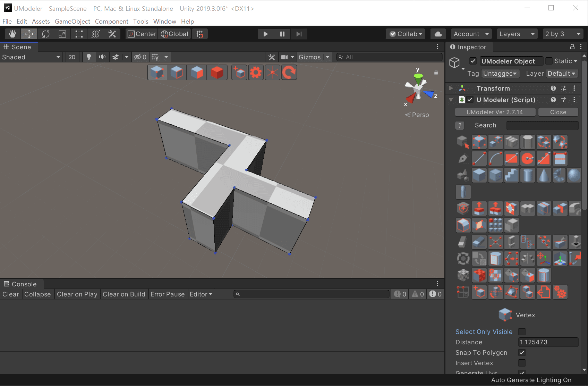Enable Insert Vertex checkbox
Viewport: 588px width, 386px height.
[x=522, y=363]
